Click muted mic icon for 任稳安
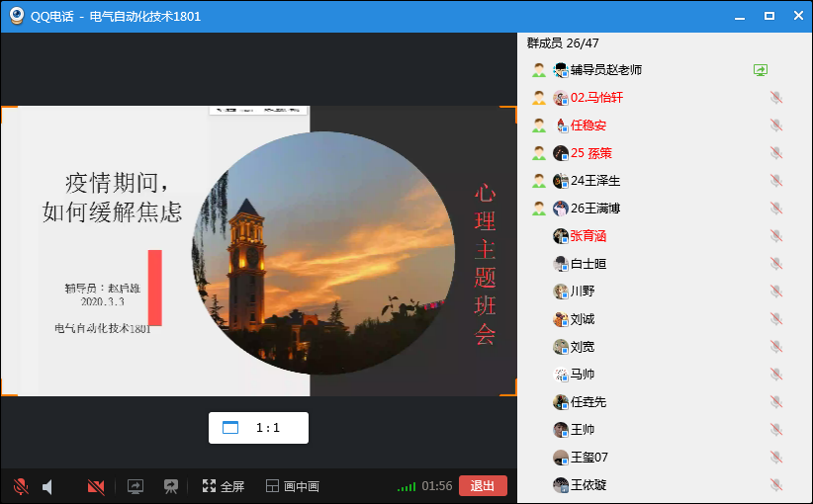This screenshot has height=504, width=813. [776, 126]
